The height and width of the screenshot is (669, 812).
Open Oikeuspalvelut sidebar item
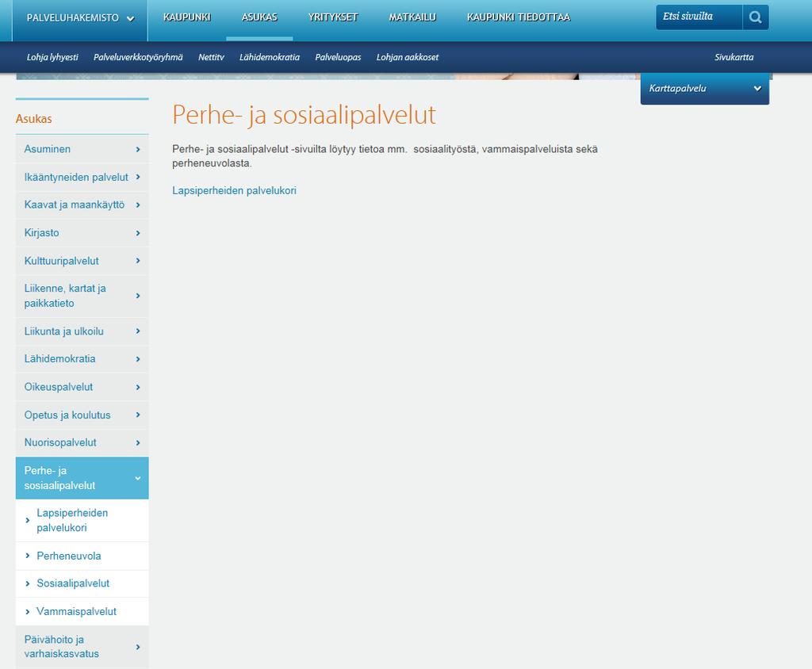pyautogui.click(x=82, y=387)
